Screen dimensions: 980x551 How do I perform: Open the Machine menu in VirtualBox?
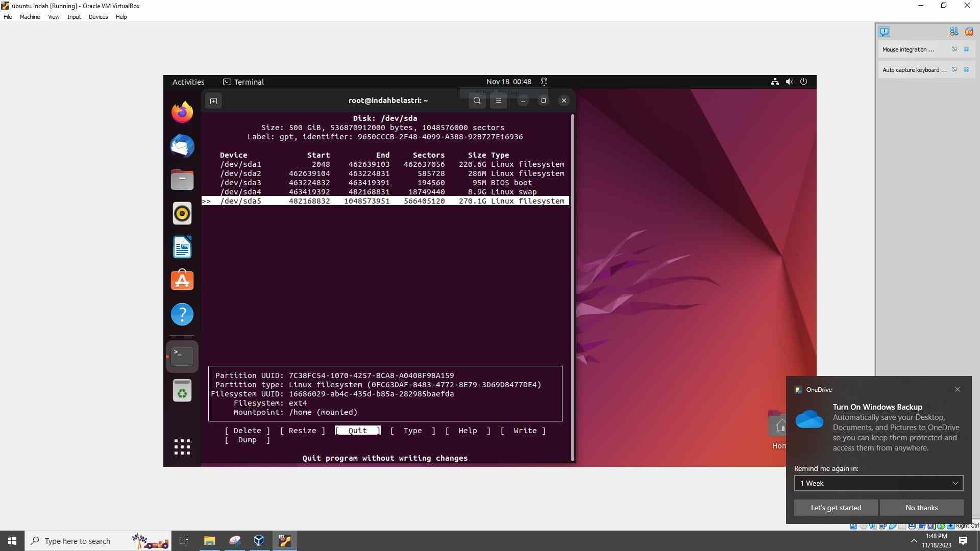coord(30,17)
